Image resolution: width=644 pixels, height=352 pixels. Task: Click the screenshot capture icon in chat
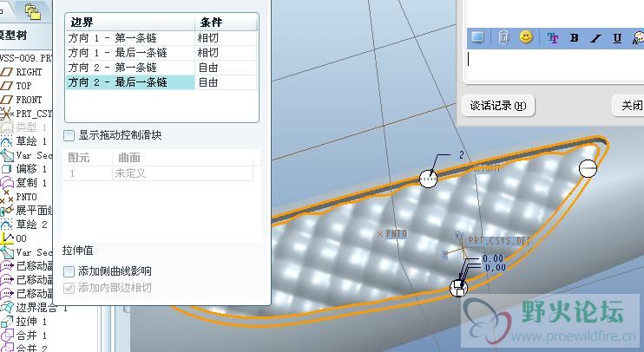tap(477, 38)
